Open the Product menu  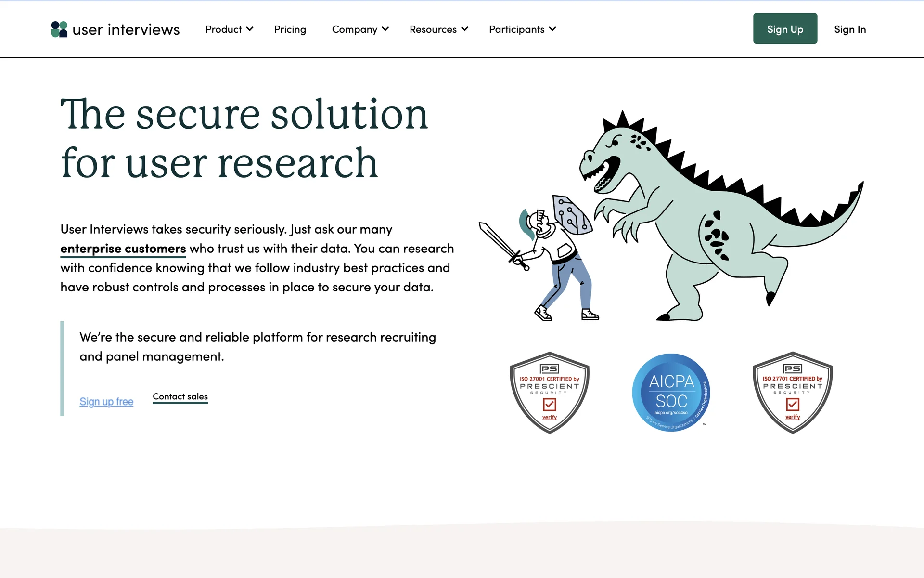(223, 29)
